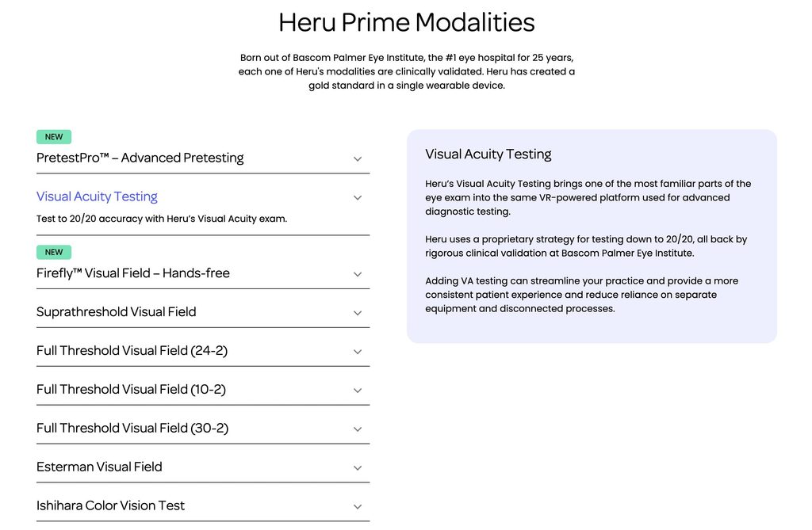Open Full Threshold Visual Field (24-2) title

(x=132, y=350)
